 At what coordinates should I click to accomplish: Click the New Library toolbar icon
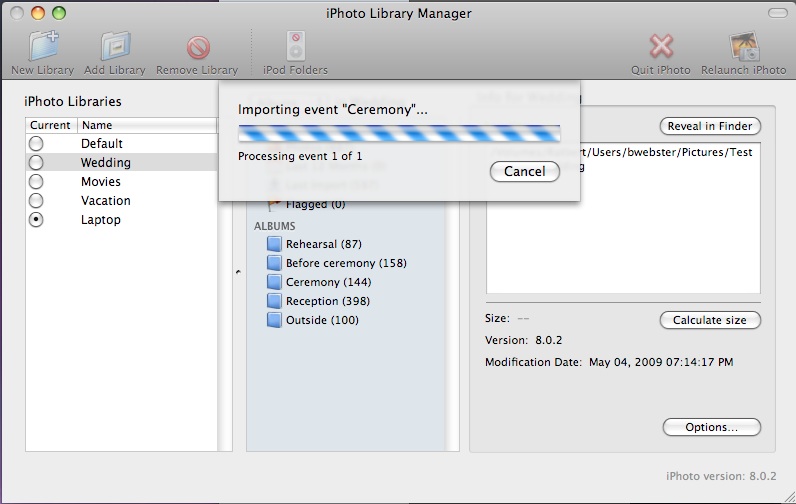pos(42,48)
